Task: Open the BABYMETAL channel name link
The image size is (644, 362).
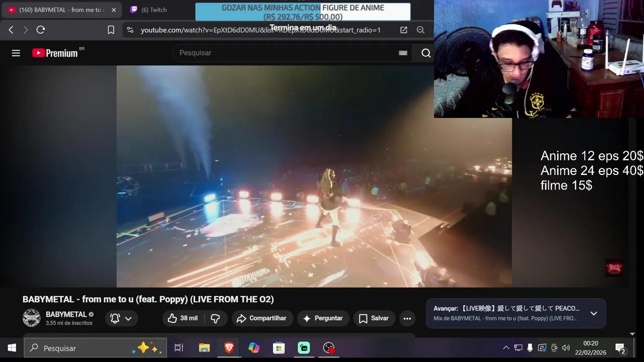Action: tap(66, 314)
